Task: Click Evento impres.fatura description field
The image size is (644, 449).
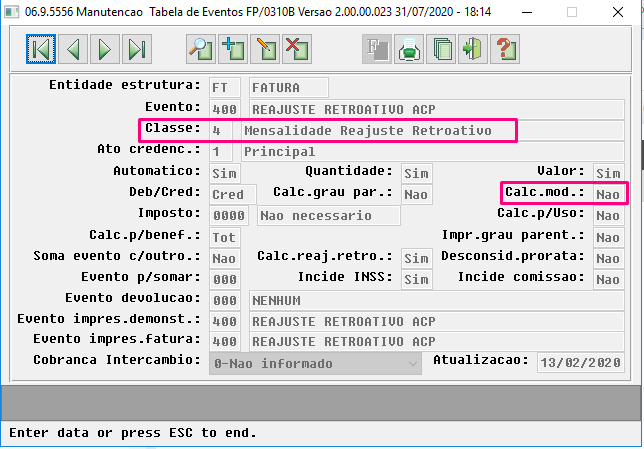Action: pyautogui.click(x=437, y=341)
